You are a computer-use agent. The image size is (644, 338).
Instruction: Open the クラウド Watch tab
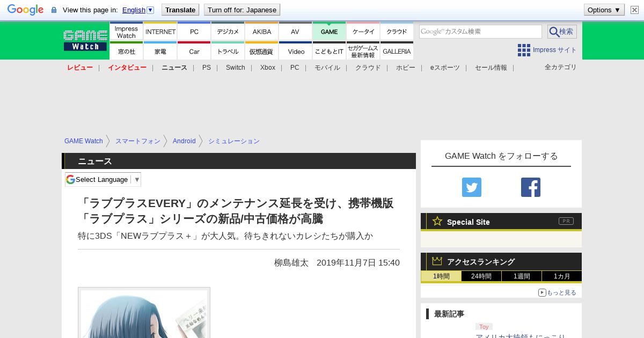pyautogui.click(x=397, y=31)
